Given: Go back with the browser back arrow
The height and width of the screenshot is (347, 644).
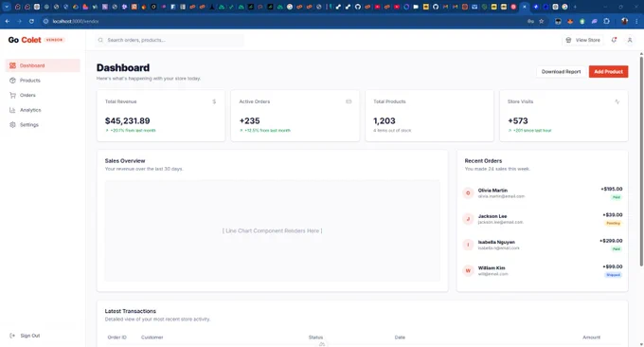Looking at the screenshot, I should [x=8, y=21].
